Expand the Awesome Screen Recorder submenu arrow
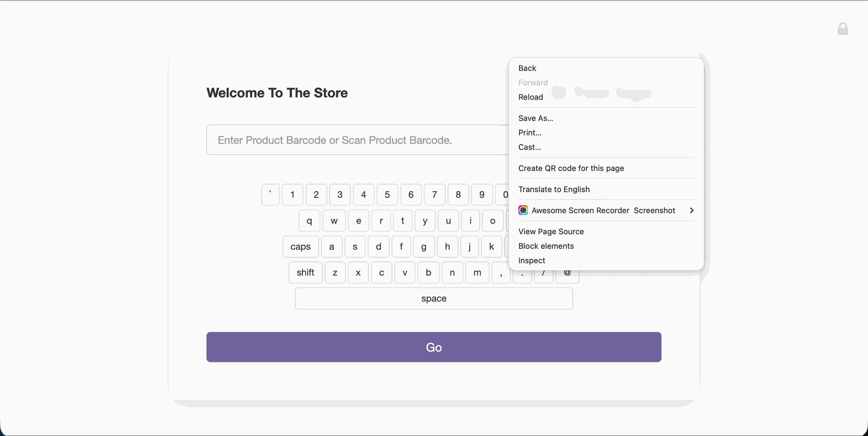 691,210
